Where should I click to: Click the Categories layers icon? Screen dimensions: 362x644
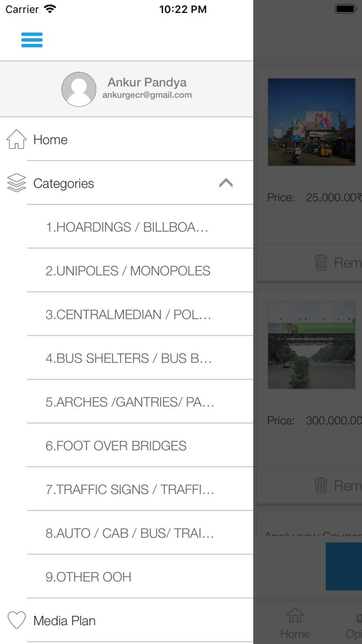17,183
